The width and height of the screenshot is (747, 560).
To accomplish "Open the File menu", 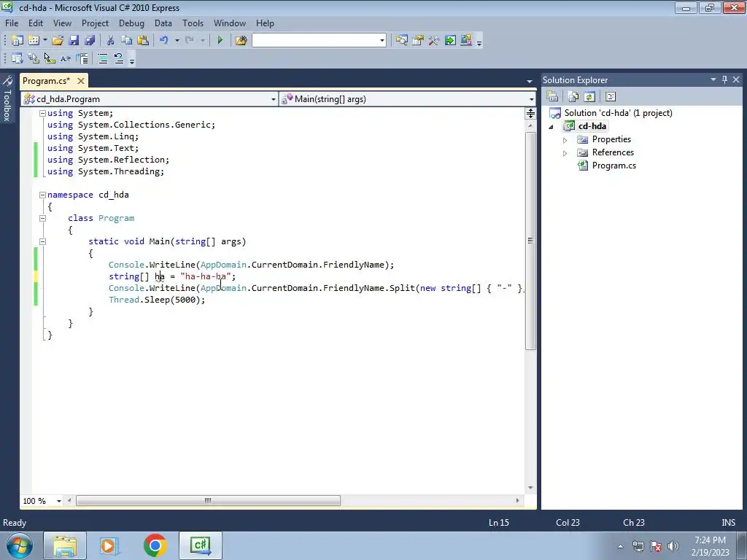I will [x=12, y=23].
